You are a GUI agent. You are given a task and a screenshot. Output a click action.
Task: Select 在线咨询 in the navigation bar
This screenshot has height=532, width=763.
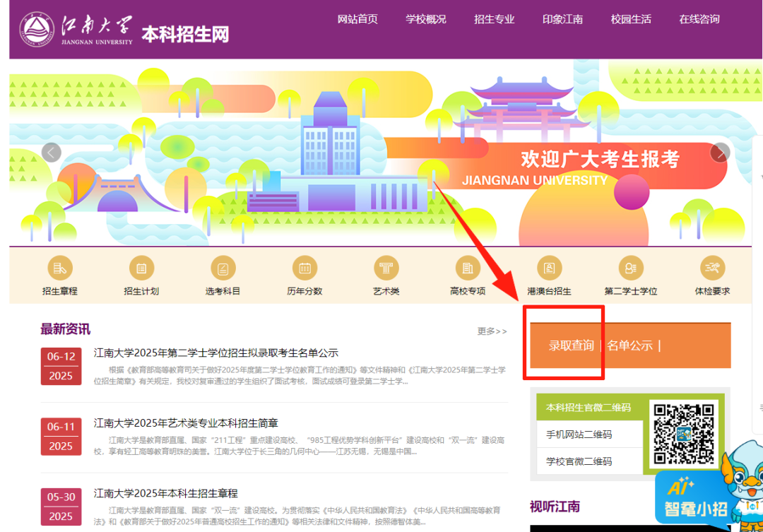click(x=699, y=19)
